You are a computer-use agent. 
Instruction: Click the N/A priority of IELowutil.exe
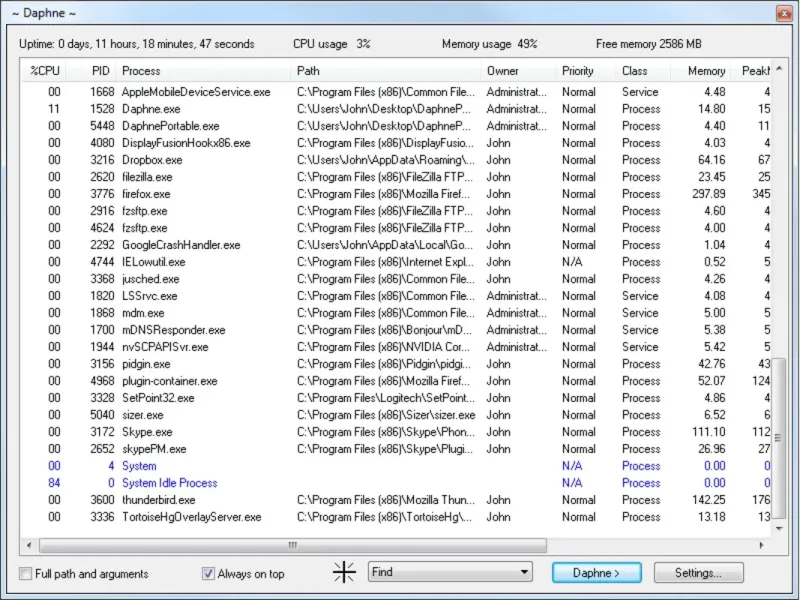pyautogui.click(x=572, y=262)
